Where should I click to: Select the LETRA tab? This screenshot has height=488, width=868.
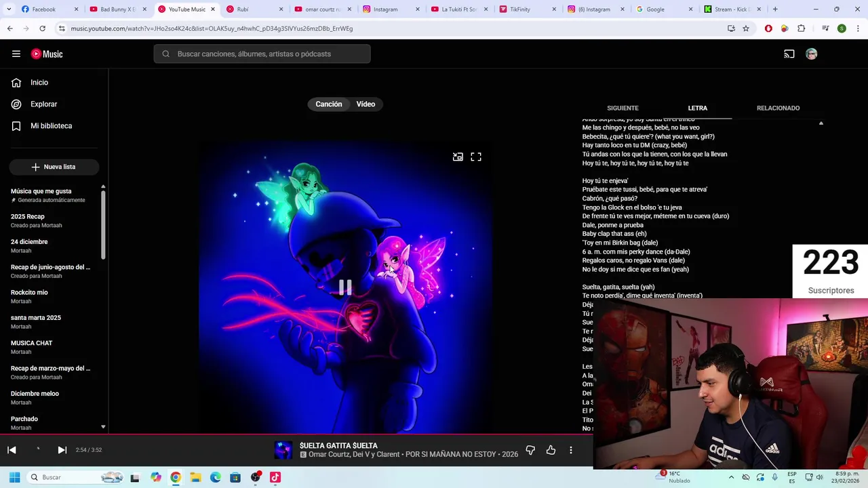[x=698, y=108]
